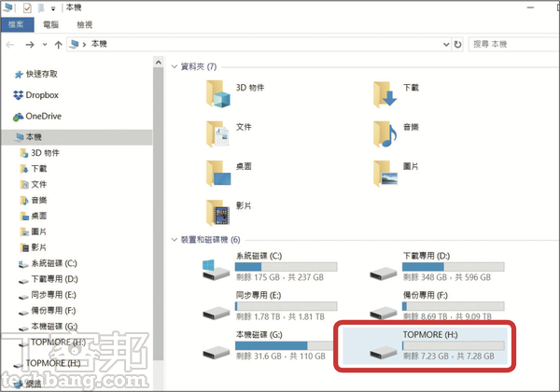560x392 pixels.
Task: Select 下載專用 (D:) in the navigation tree
Action: 49,279
